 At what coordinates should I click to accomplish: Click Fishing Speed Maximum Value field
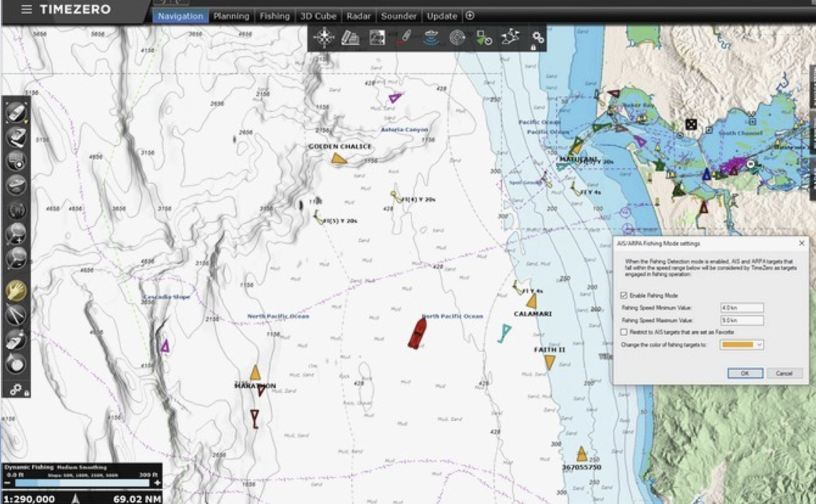click(742, 320)
